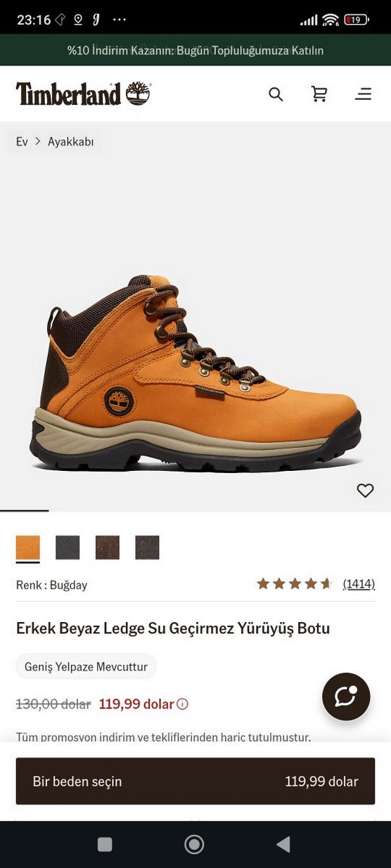Go to Ev breadcrumb link
This screenshot has height=868, width=391.
(x=22, y=141)
